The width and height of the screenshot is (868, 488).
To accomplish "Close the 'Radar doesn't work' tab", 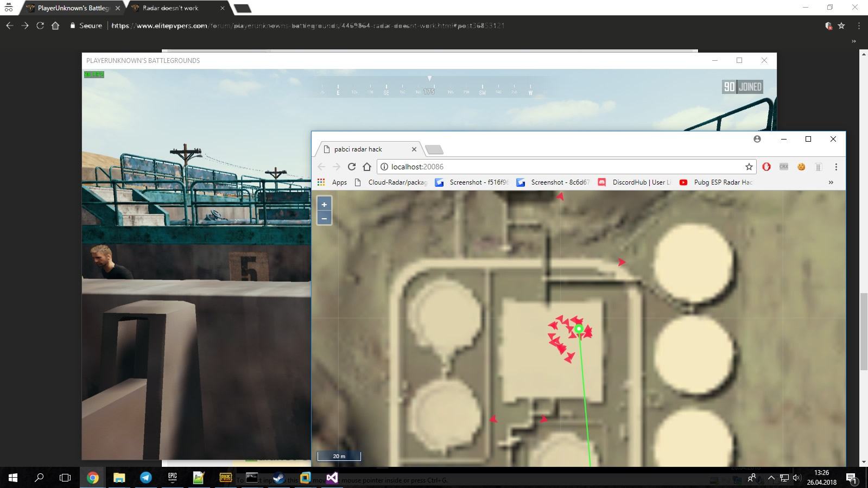I will tap(223, 8).
